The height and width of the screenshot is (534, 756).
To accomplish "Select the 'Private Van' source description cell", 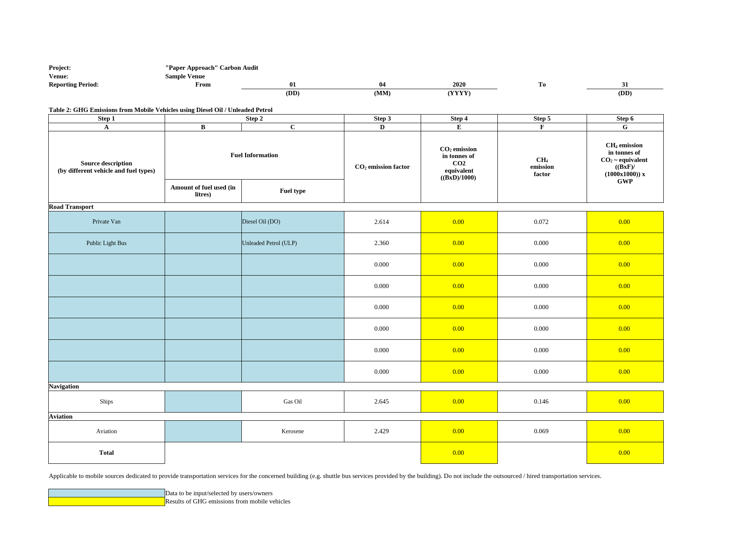I will click(x=106, y=222).
